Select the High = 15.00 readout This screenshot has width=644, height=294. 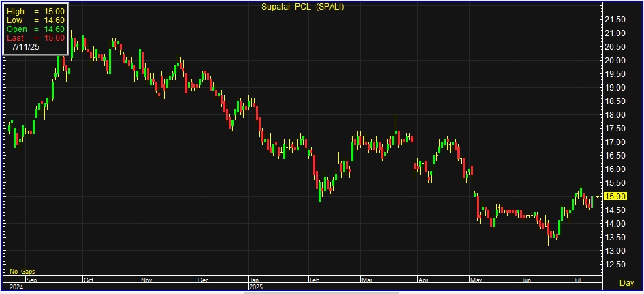35,12
